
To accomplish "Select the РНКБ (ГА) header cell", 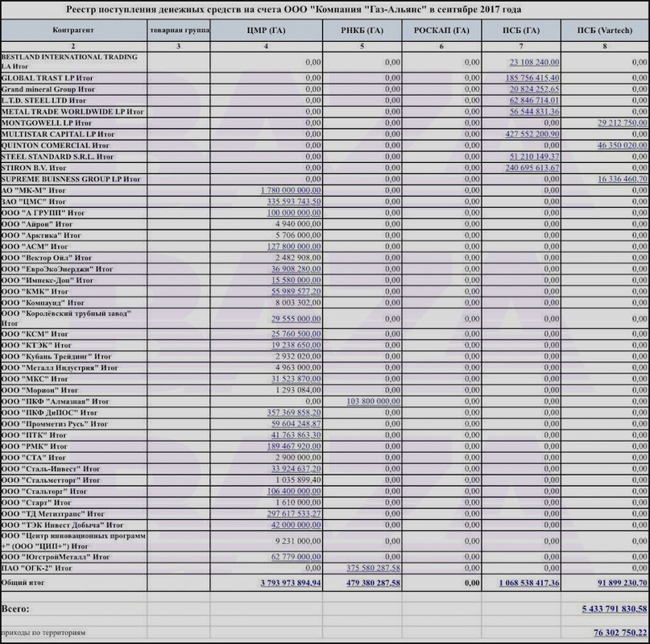I will (362, 31).
